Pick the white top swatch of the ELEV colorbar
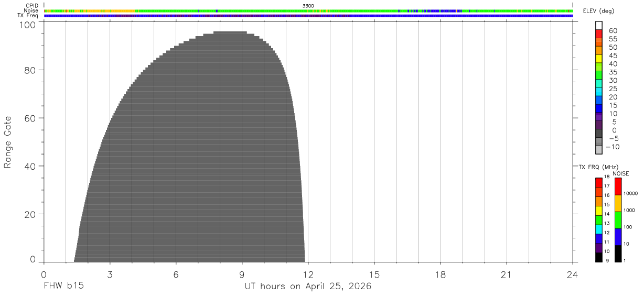Viewport: 644px width, 297px height. click(x=599, y=25)
